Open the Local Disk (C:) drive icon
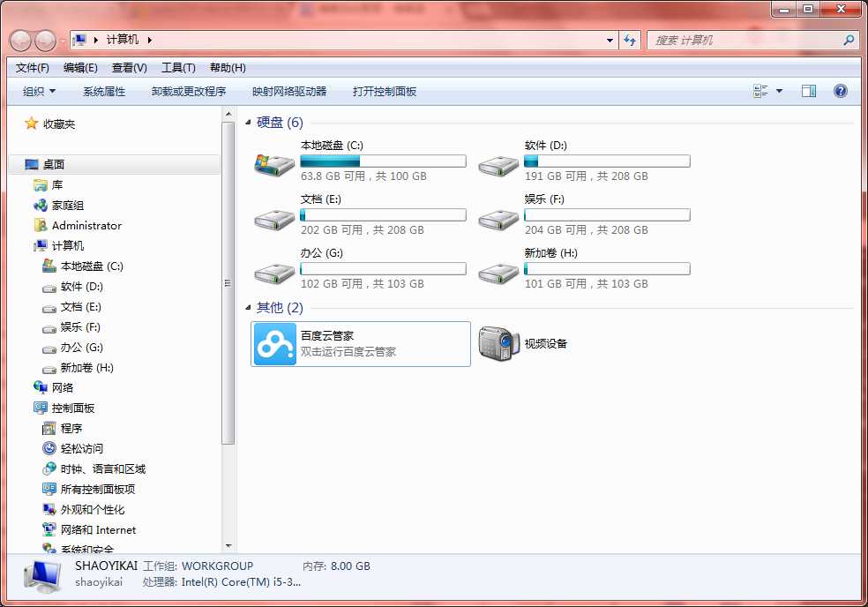Screen dimensions: 868x607 [274, 164]
